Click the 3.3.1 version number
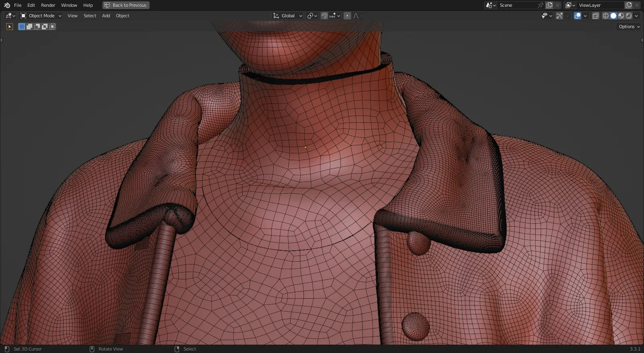This screenshot has height=353, width=644. (x=635, y=349)
